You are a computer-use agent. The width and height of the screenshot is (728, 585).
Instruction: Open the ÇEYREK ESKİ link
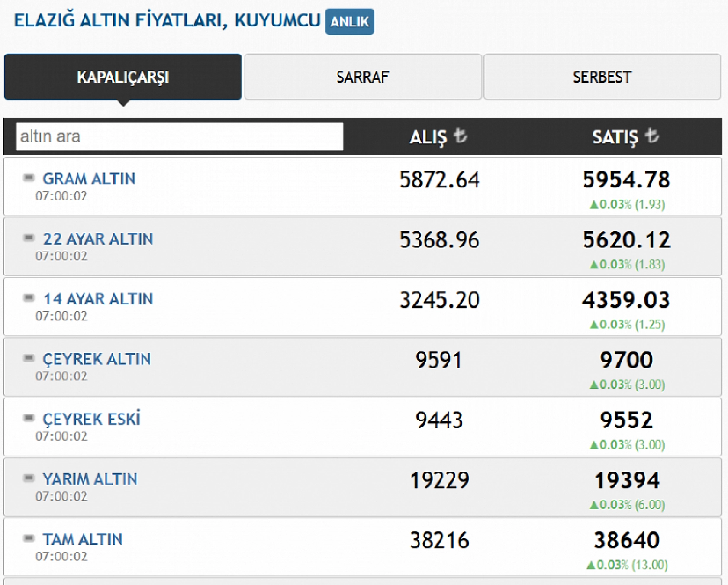pyautogui.click(x=92, y=419)
